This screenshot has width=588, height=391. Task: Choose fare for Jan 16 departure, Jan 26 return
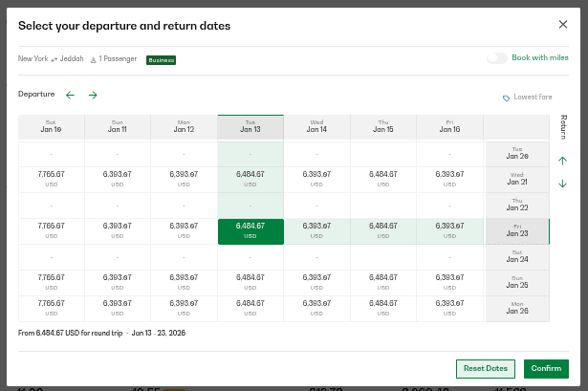[x=449, y=309]
